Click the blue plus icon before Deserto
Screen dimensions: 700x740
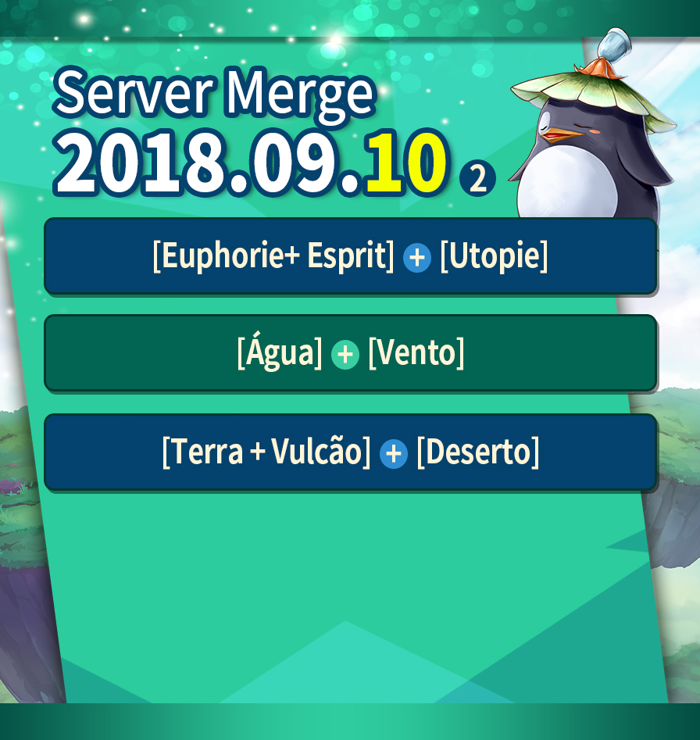[394, 454]
